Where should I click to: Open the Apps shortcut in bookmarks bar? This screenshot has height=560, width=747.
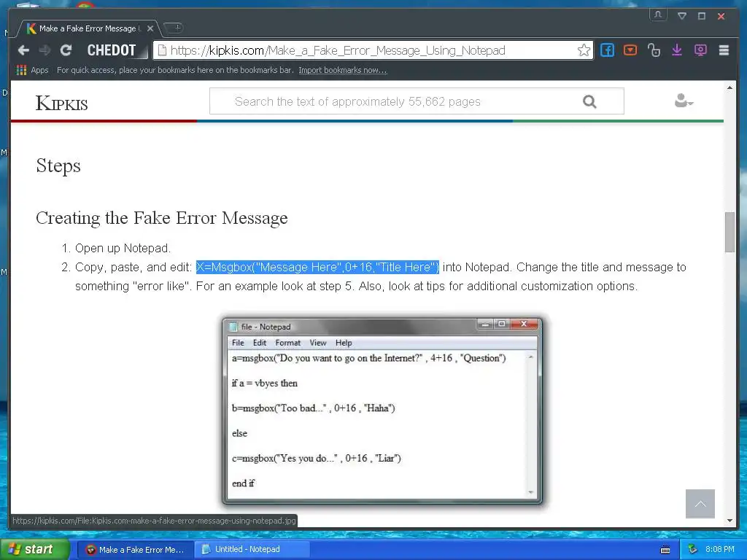coord(32,70)
